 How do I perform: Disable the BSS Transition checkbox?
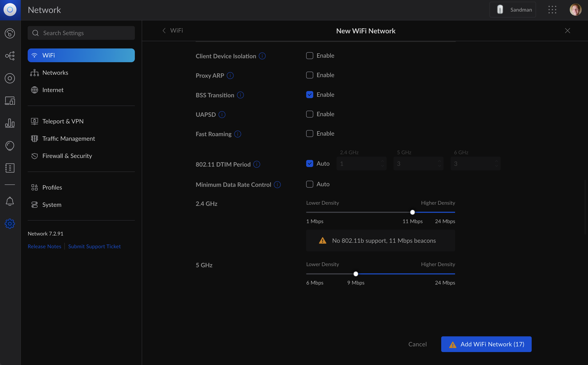[310, 94]
